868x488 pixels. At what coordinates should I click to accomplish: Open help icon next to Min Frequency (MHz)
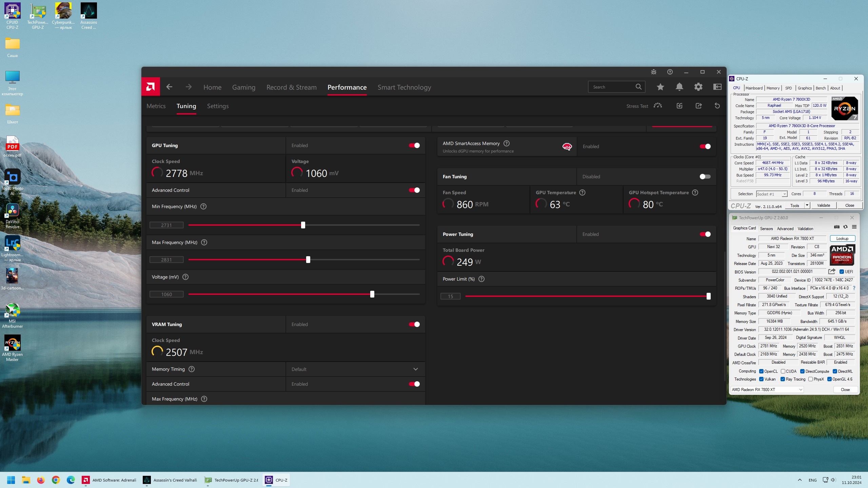tap(203, 206)
